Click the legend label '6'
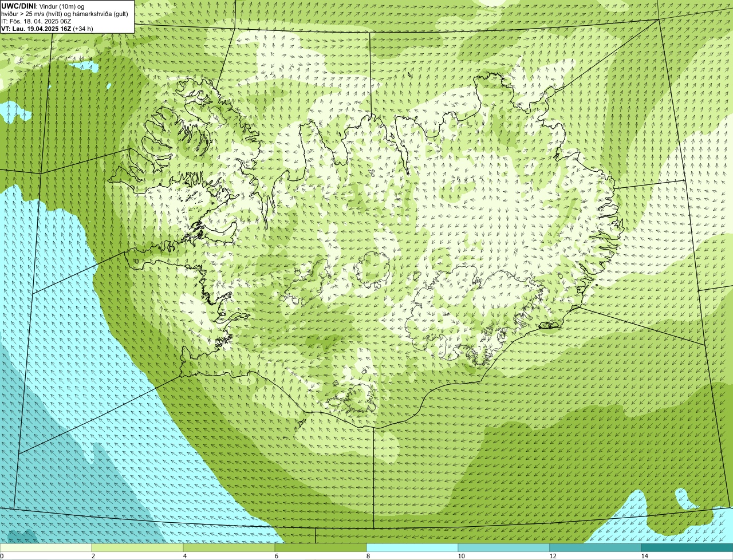 [x=276, y=556]
